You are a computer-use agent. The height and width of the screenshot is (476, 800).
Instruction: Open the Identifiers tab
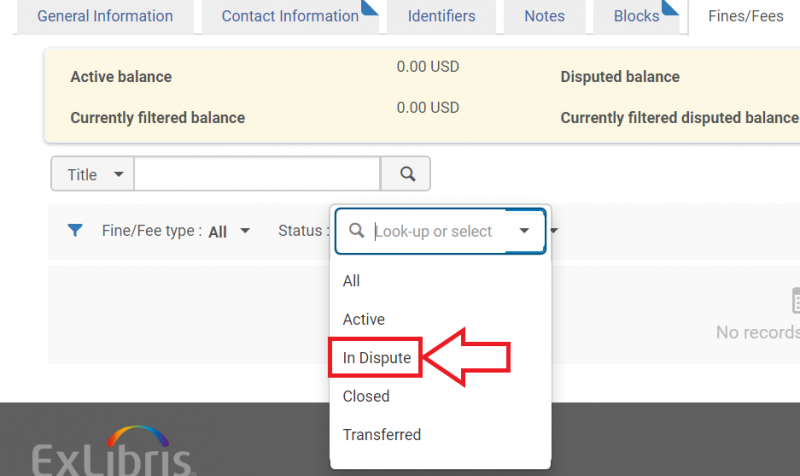(x=441, y=16)
